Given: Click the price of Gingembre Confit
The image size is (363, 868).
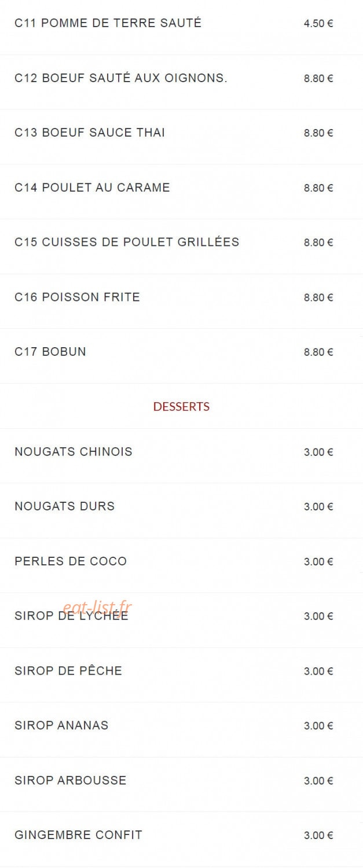Looking at the screenshot, I should pos(318,835).
